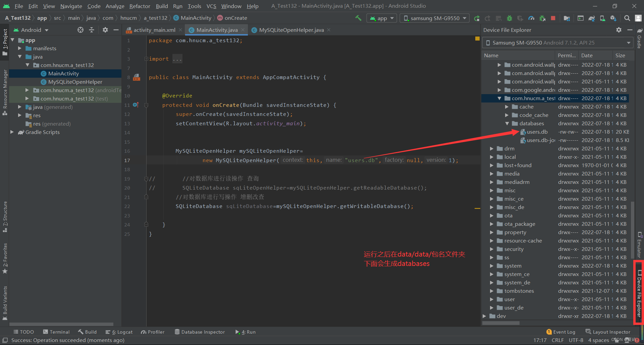The height and width of the screenshot is (345, 644).
Task: Switch to MySQLiteOpenHelper.java tab
Action: coord(291,30)
